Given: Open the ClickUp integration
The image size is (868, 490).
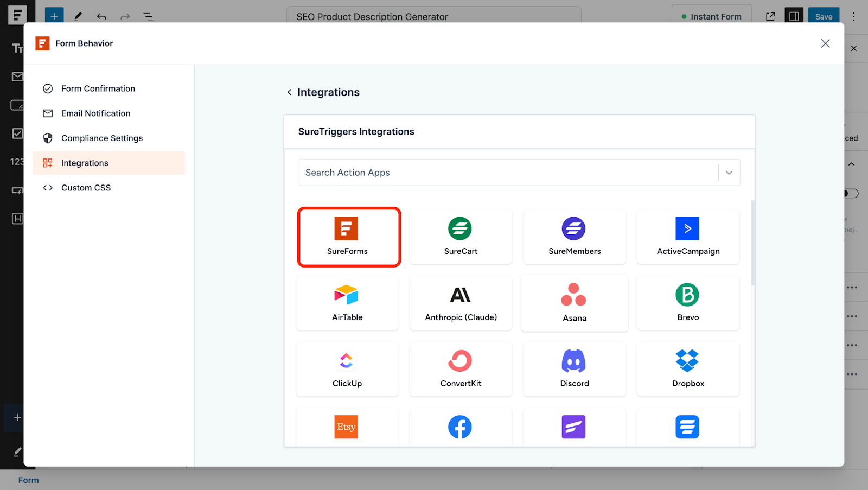Looking at the screenshot, I should point(347,369).
